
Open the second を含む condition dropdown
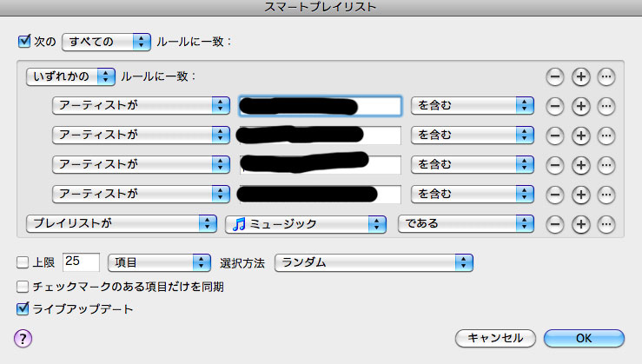[x=473, y=136]
